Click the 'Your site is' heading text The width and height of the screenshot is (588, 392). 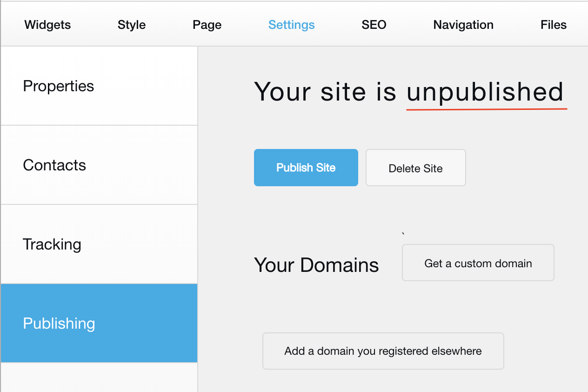[325, 92]
